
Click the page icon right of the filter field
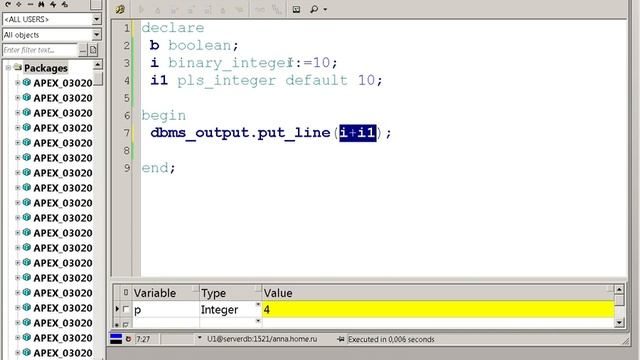(93, 50)
